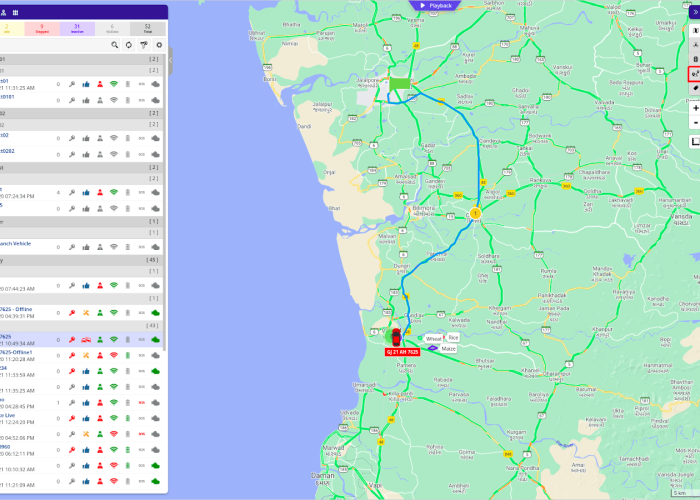Click the red-highlighted map toolbar icon
700x500 pixels.
click(x=694, y=74)
